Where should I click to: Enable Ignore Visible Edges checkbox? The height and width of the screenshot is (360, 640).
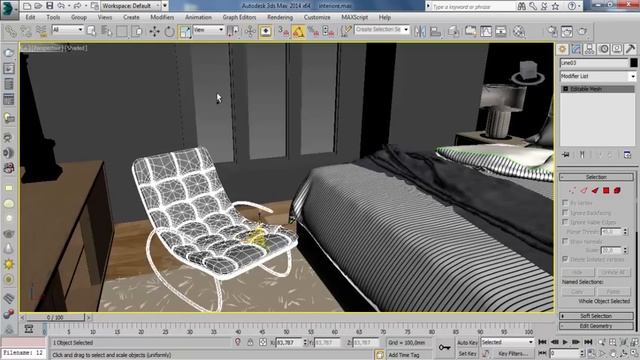[565, 222]
